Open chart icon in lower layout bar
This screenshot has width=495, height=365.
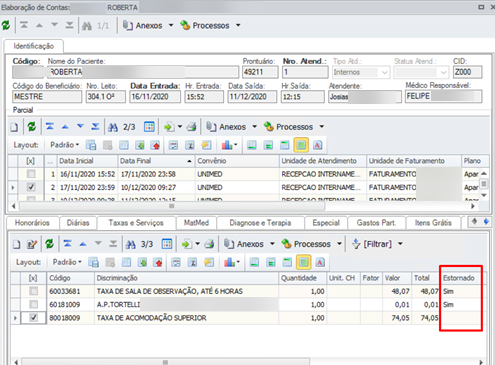pyautogui.click(x=230, y=262)
